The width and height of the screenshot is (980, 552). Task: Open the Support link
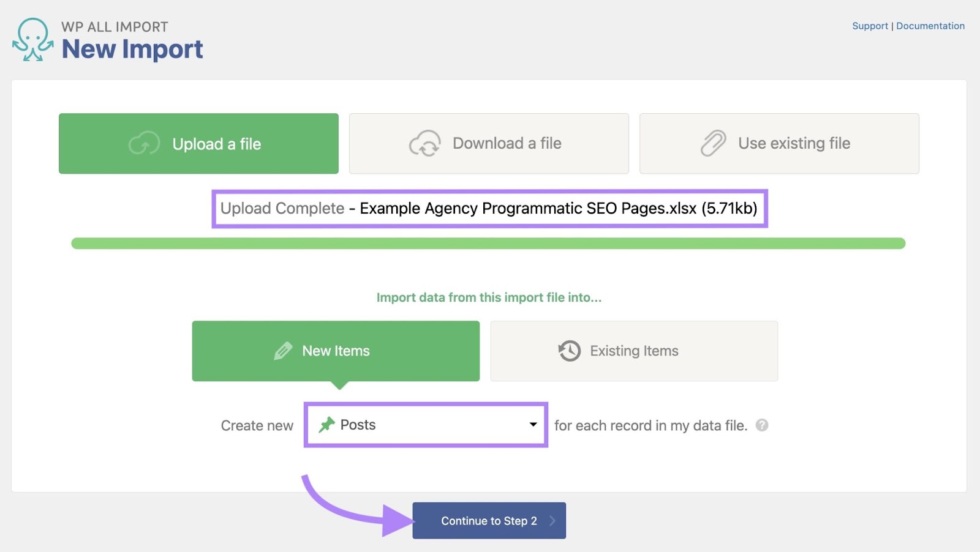point(869,26)
